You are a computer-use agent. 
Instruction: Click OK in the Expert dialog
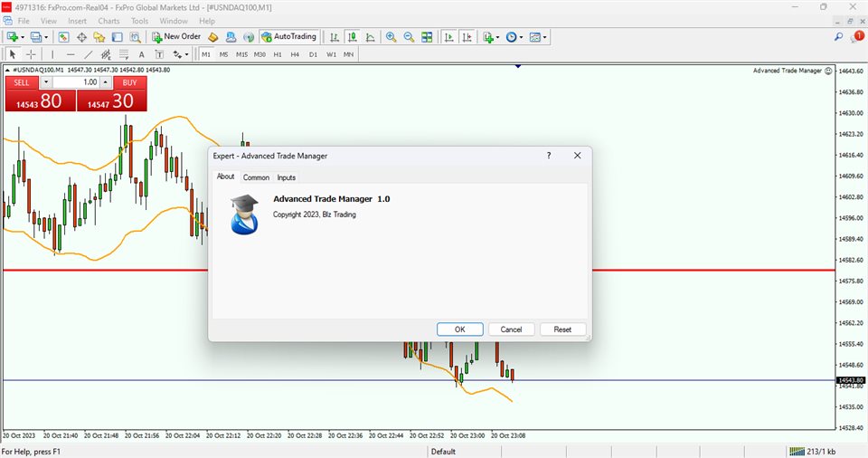pyautogui.click(x=460, y=329)
